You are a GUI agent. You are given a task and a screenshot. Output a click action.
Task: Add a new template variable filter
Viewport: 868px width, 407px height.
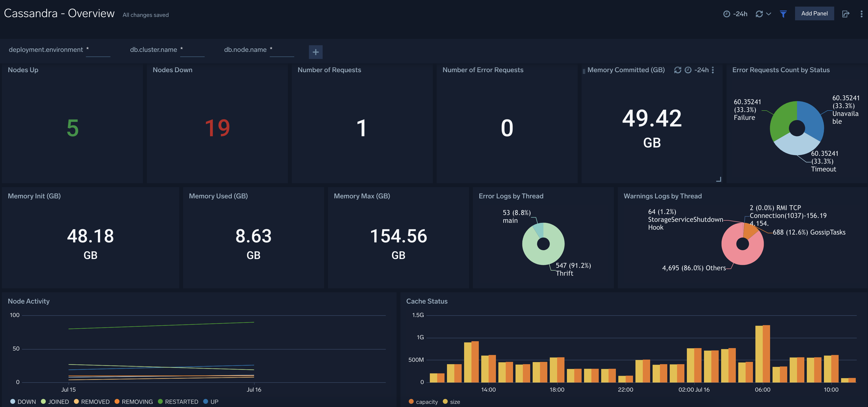315,52
